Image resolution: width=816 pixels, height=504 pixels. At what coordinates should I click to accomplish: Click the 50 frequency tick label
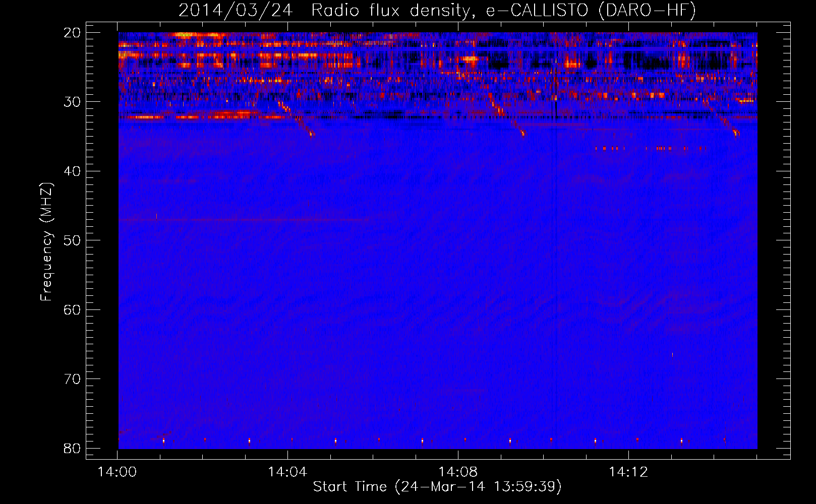pos(73,240)
